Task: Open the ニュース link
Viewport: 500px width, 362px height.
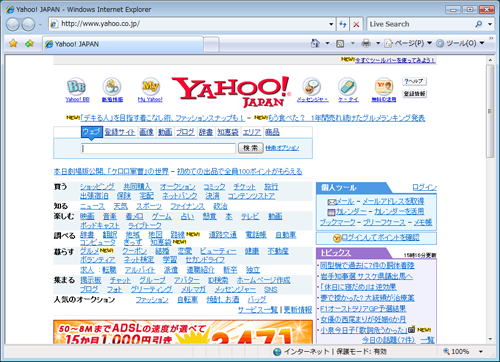Action: 92,206
